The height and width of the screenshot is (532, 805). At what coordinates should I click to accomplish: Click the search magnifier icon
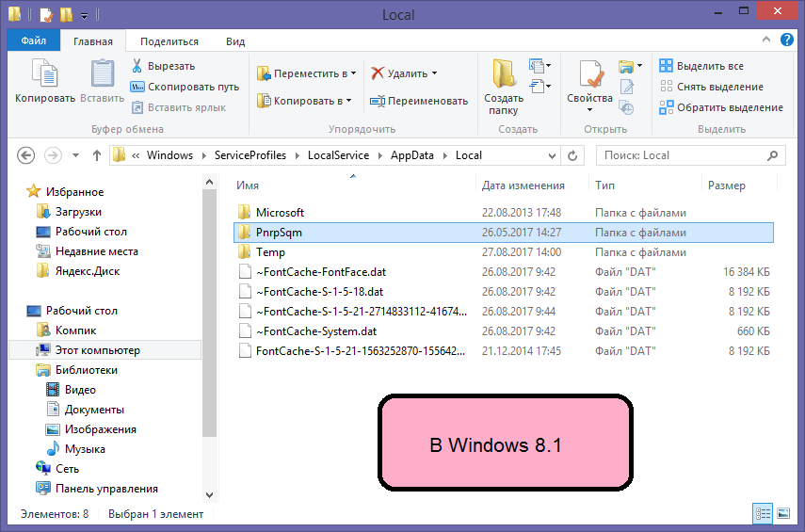point(772,155)
